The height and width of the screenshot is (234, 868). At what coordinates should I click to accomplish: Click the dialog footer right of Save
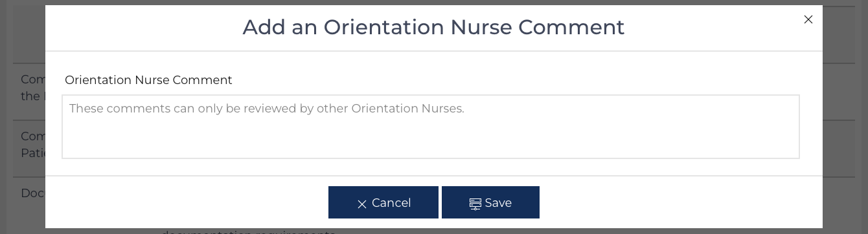[680, 202]
